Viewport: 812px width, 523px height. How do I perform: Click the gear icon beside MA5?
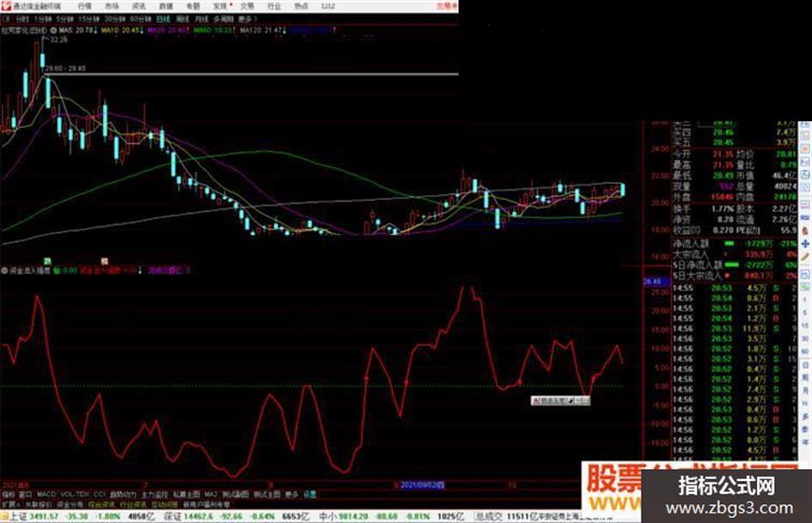click(53, 31)
